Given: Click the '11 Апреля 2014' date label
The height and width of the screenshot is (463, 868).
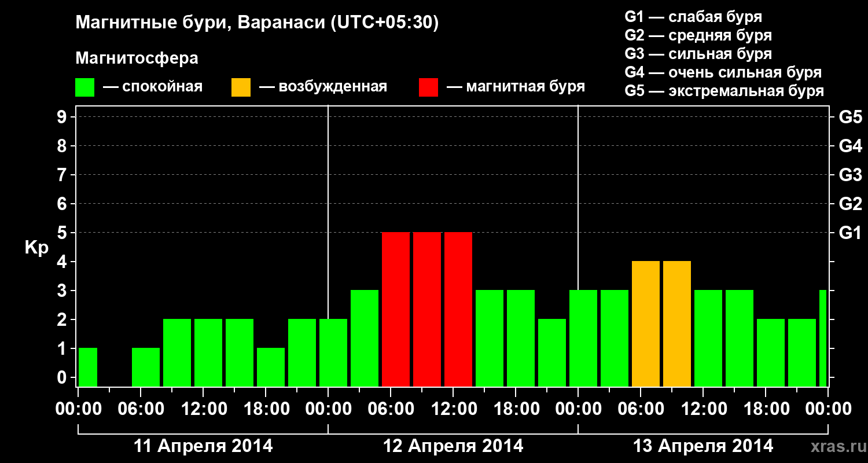Looking at the screenshot, I should pos(203,446).
